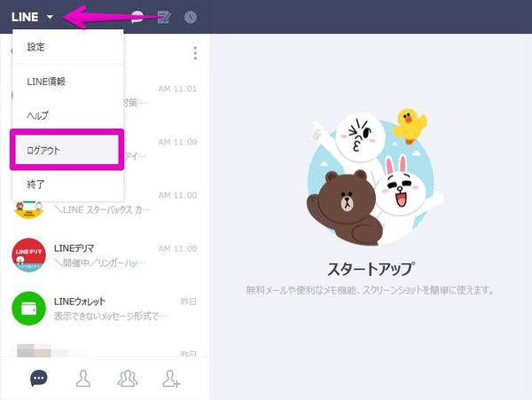The width and height of the screenshot is (532, 400).
Task: Choose LINE情報 menu entry
Action: tap(68, 82)
